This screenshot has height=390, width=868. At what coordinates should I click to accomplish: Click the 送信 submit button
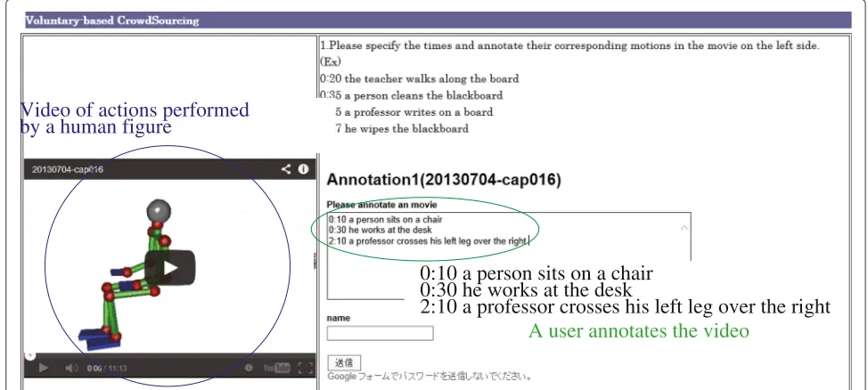(x=344, y=363)
